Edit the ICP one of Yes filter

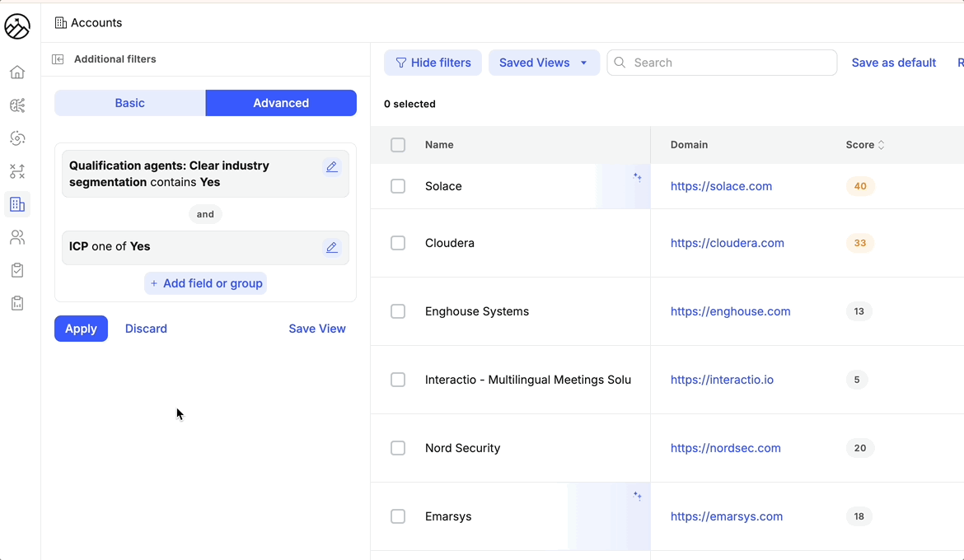click(x=332, y=248)
